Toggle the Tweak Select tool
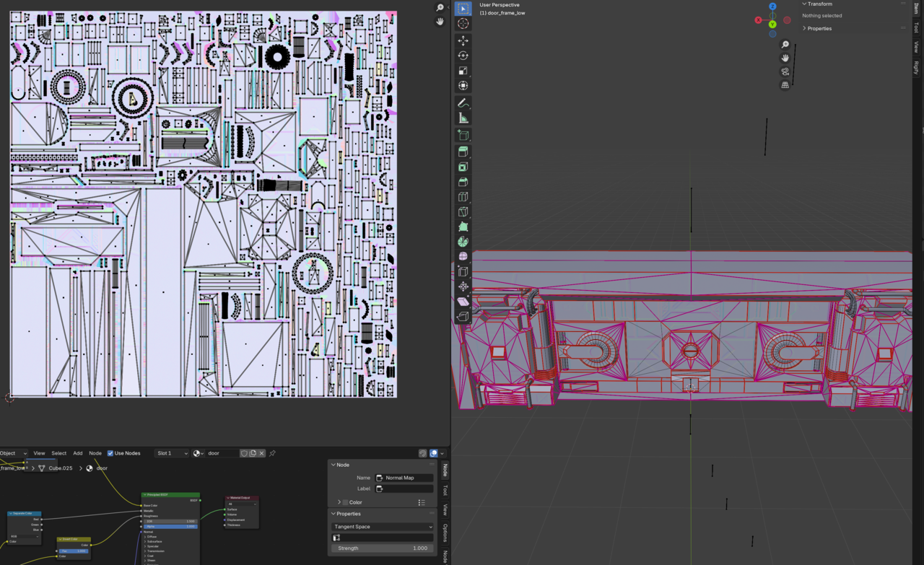The width and height of the screenshot is (924, 565). 463,8
